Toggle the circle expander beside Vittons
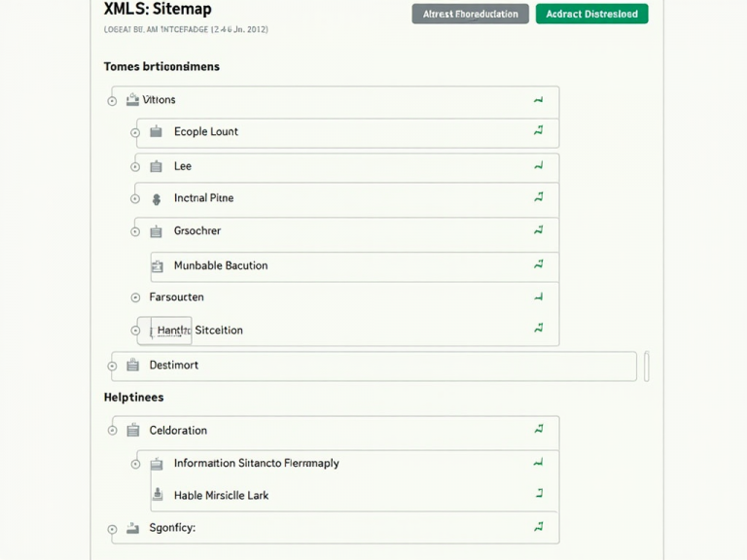The height and width of the screenshot is (560, 747). (x=112, y=101)
